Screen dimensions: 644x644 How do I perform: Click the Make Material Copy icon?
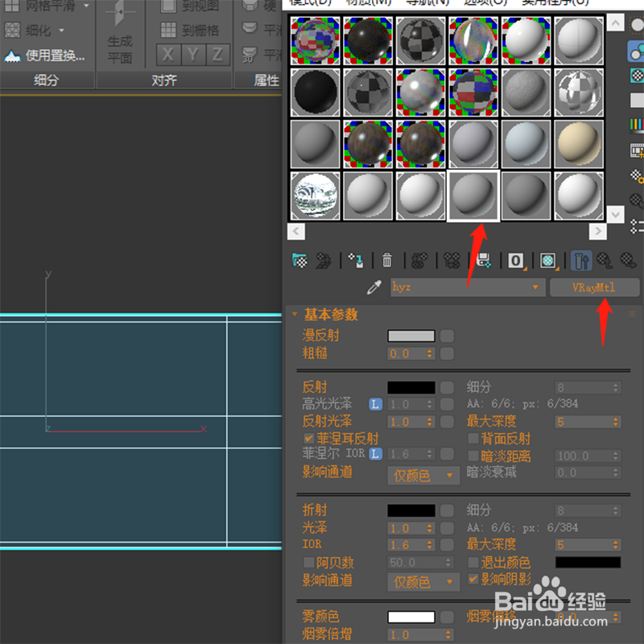click(419, 260)
